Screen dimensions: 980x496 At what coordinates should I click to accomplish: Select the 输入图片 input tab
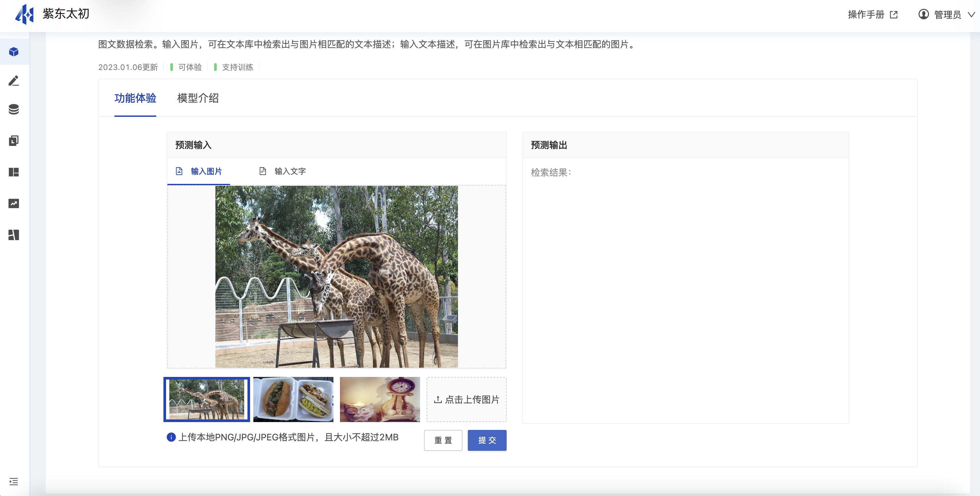(199, 171)
